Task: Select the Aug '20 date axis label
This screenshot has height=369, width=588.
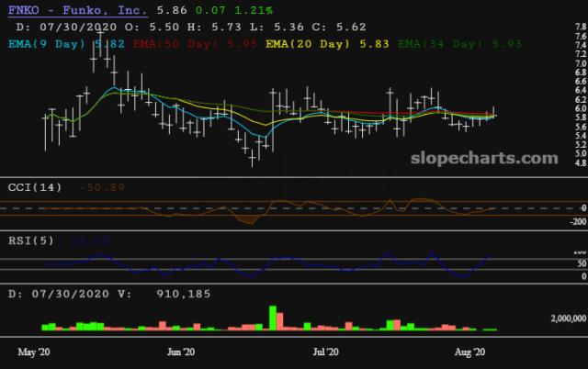Action: (x=469, y=352)
